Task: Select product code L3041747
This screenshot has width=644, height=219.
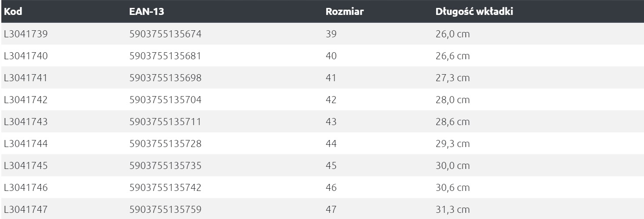Action: [x=25, y=209]
